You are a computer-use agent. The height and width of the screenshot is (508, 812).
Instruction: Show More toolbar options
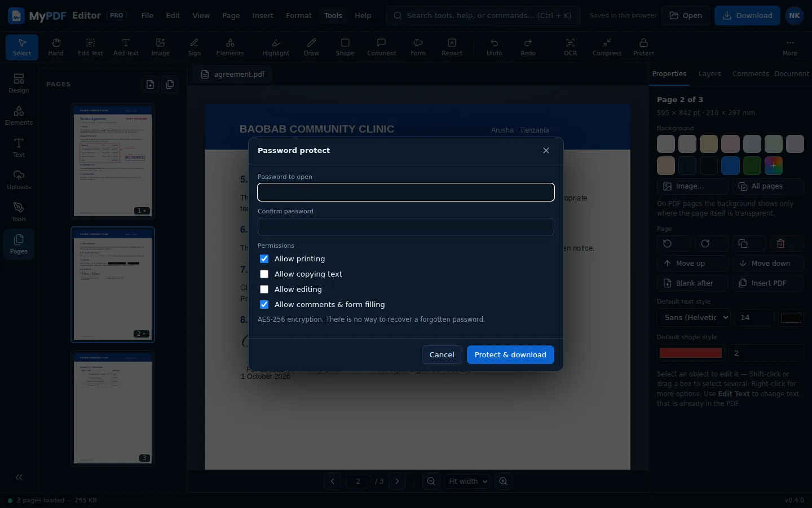coord(789,47)
